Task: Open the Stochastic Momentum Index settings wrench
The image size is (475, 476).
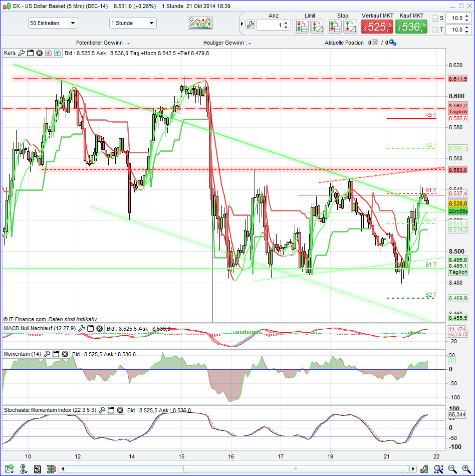Action: (x=102, y=410)
